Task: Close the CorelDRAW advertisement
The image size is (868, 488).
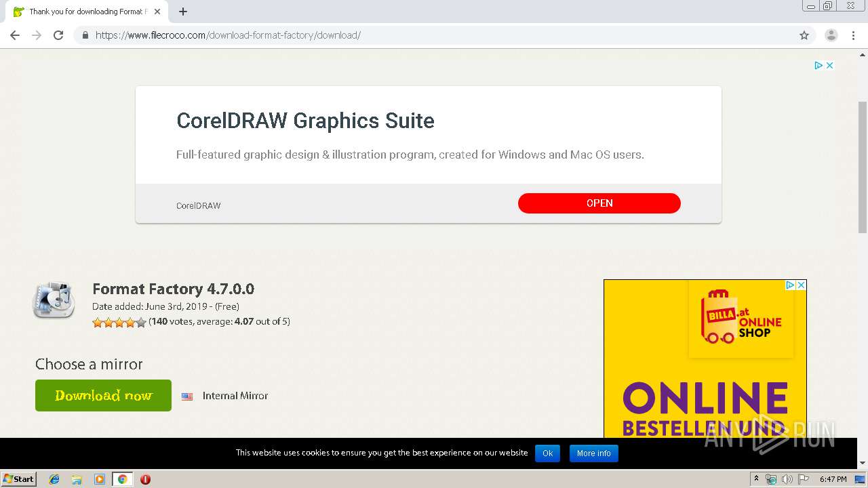Action: [829, 65]
